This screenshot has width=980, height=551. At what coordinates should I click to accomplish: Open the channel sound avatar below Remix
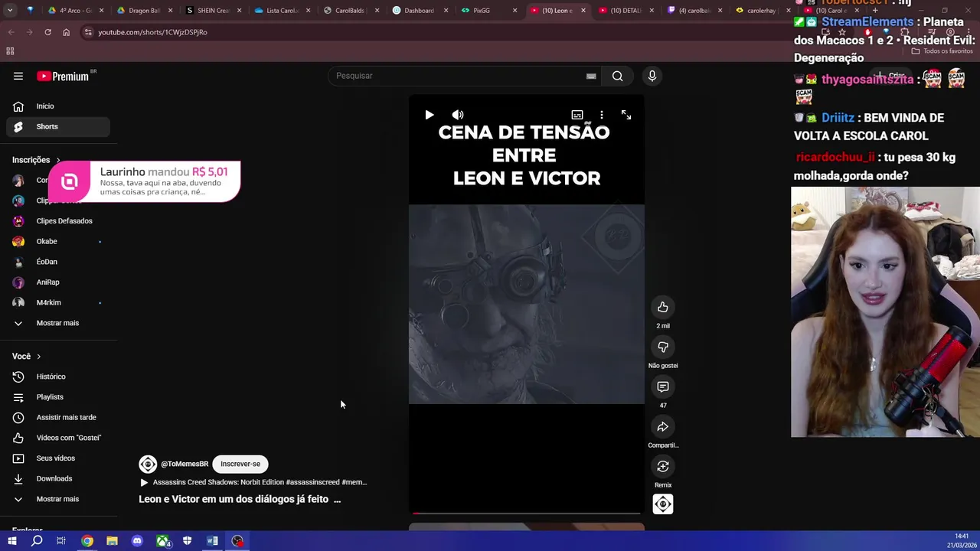pyautogui.click(x=663, y=504)
